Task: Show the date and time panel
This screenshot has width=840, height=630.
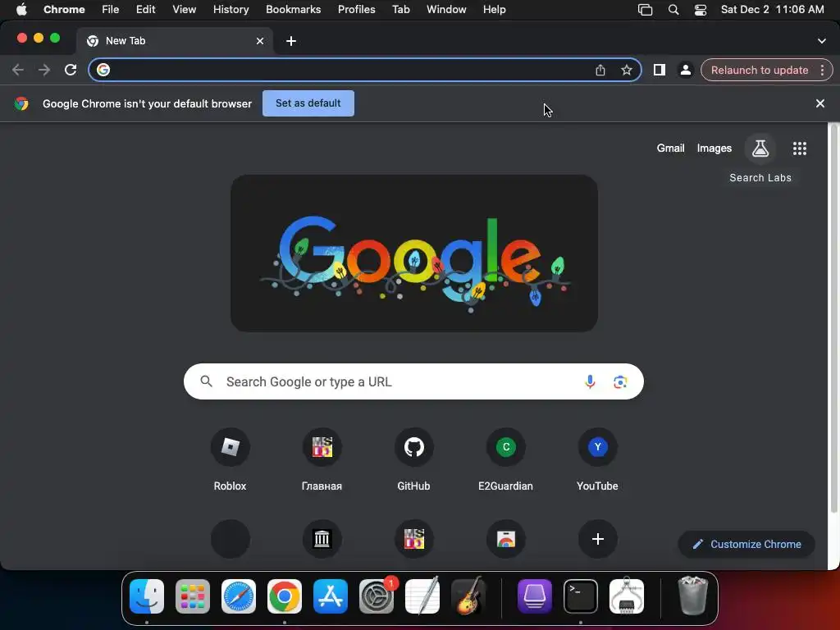Action: click(772, 10)
